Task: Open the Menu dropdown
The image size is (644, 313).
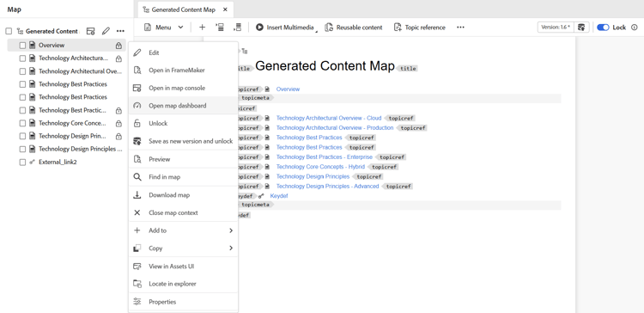Action: click(163, 28)
